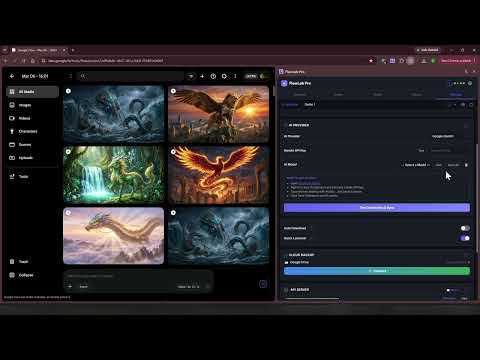The height and width of the screenshot is (360, 480).
Task: Open the settings gear in media toolbar
Action: point(224,76)
